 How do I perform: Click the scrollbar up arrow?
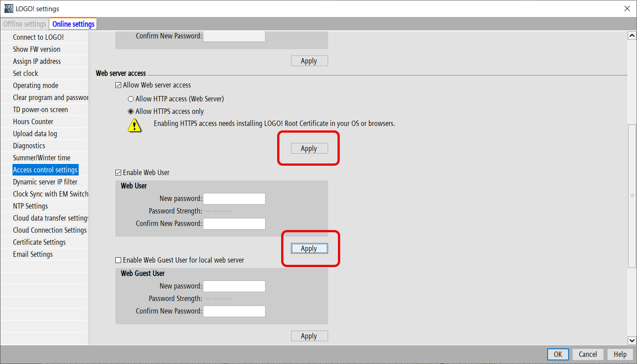(x=632, y=35)
